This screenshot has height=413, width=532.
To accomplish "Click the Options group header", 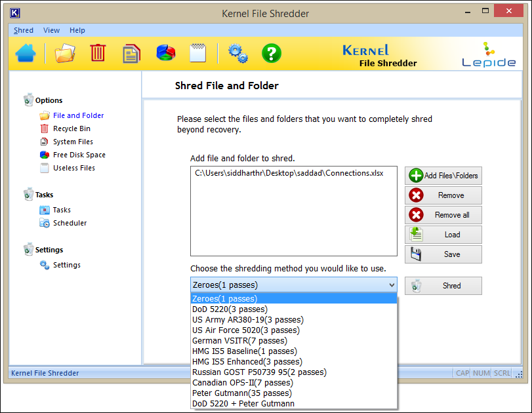I will tap(49, 100).
